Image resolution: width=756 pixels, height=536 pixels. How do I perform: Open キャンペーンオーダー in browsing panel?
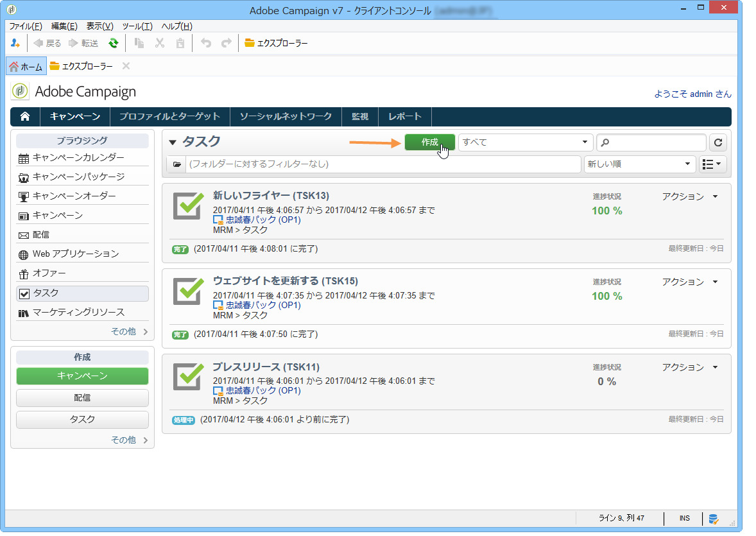click(x=82, y=196)
